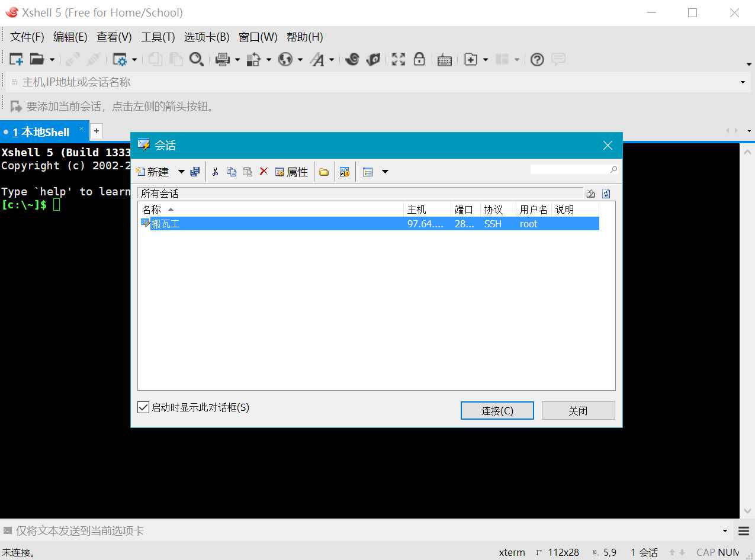
Task: Expand the open-session dropdown arrow
Action: click(52, 59)
